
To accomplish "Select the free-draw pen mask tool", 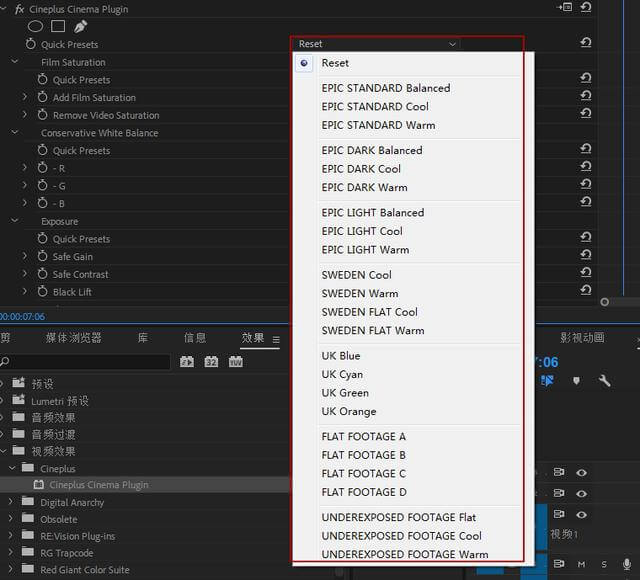I will pyautogui.click(x=80, y=26).
